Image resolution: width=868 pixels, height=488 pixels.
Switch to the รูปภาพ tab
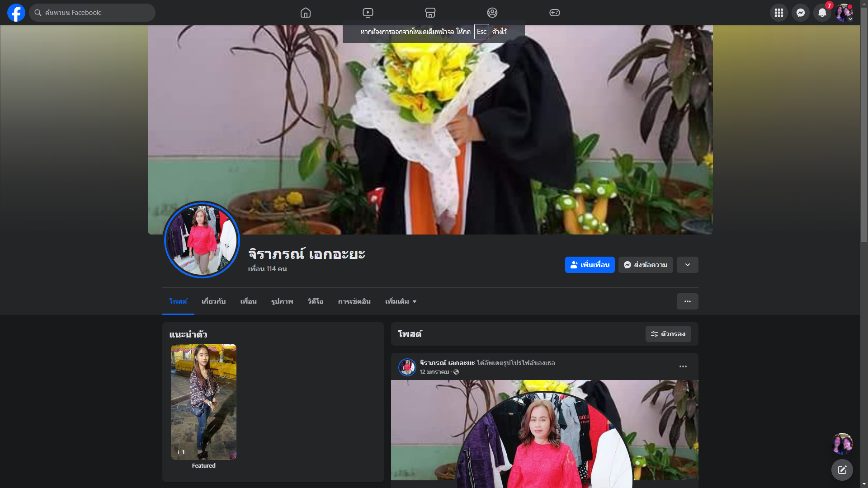282,301
